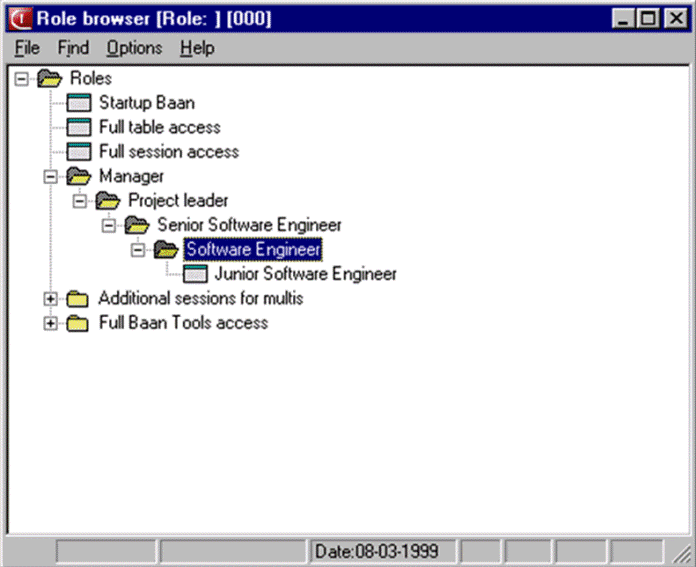The image size is (696, 567).
Task: Open the File menu
Action: tap(27, 48)
